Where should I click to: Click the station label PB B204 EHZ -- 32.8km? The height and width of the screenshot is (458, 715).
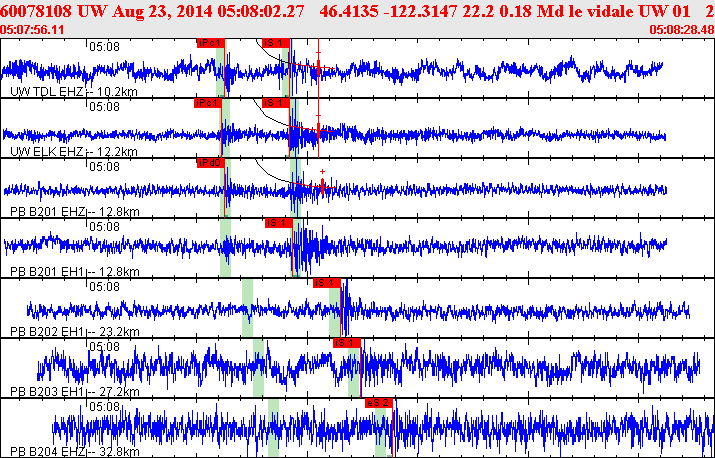[x=75, y=453]
